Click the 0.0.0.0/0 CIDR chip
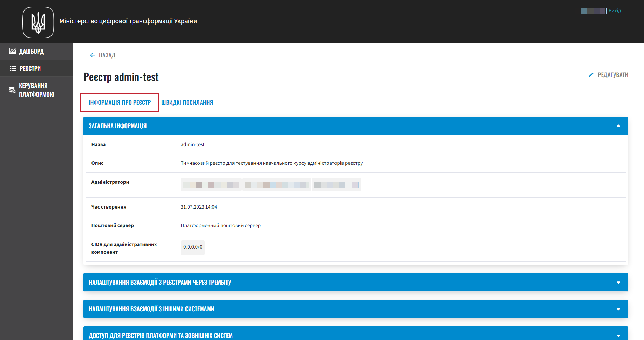Image resolution: width=644 pixels, height=340 pixels. coord(192,247)
